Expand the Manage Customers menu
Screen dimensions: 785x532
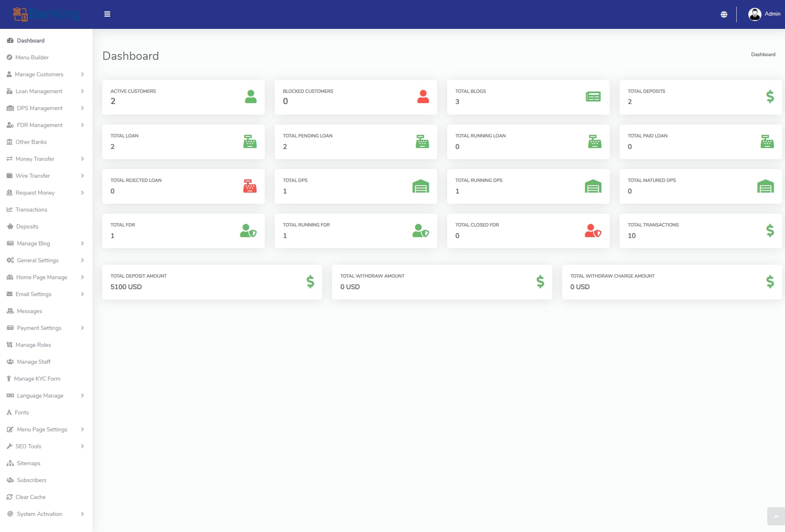click(x=39, y=74)
